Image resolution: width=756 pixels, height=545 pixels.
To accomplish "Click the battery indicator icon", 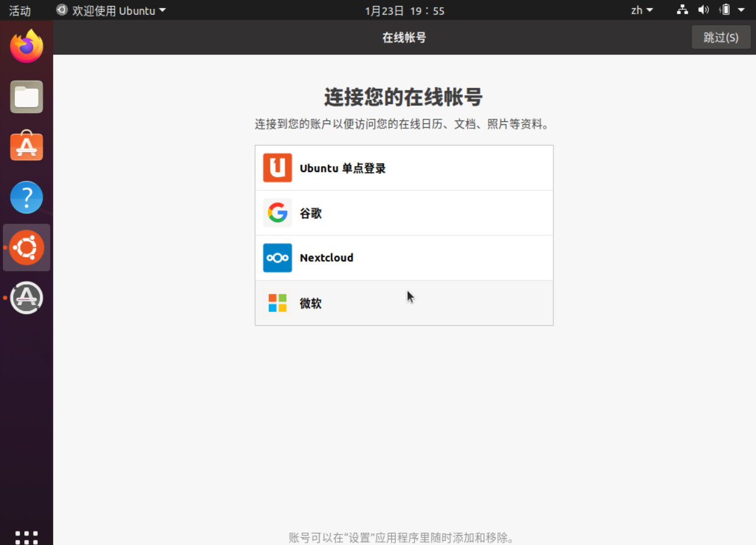I will (x=725, y=10).
